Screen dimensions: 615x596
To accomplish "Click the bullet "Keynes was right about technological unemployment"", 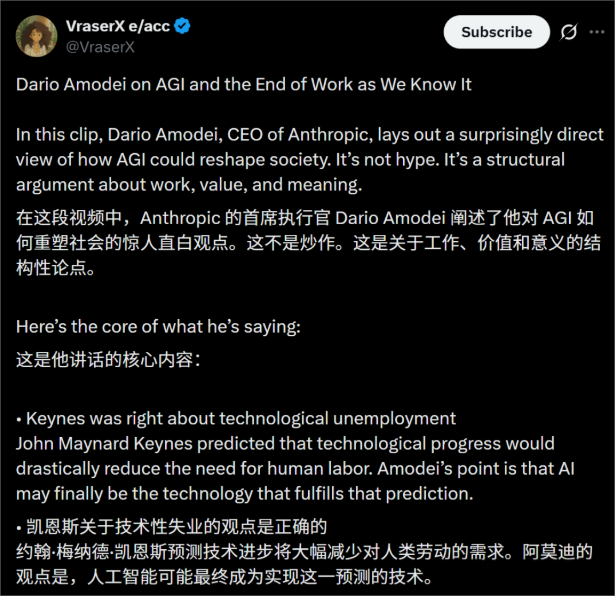I will click(x=236, y=419).
